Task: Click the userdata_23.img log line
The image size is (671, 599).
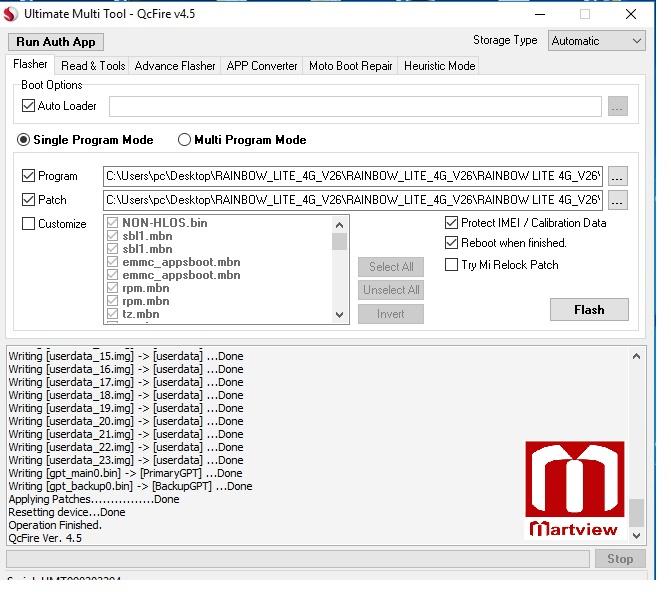Action: [x=126, y=460]
